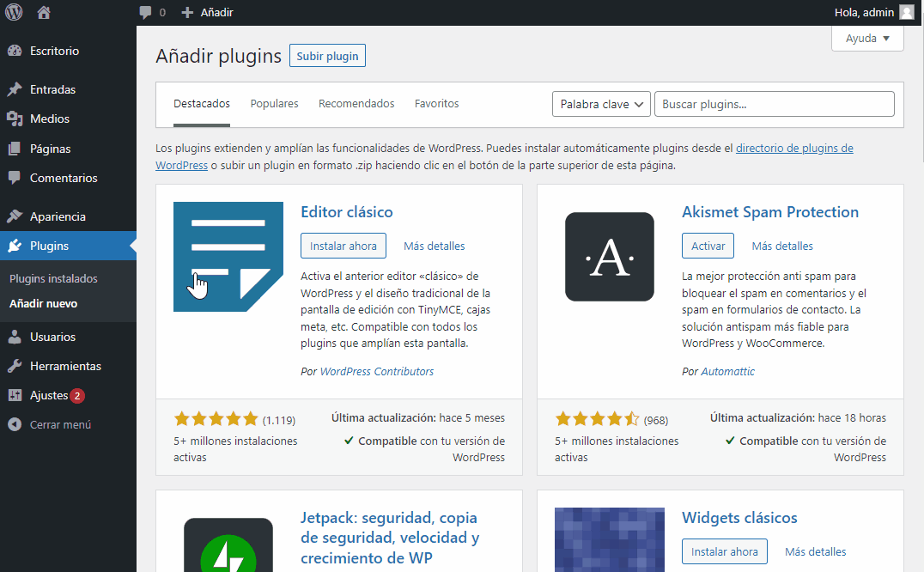Click the Cerrar menú collapse arrow icon

point(15,424)
